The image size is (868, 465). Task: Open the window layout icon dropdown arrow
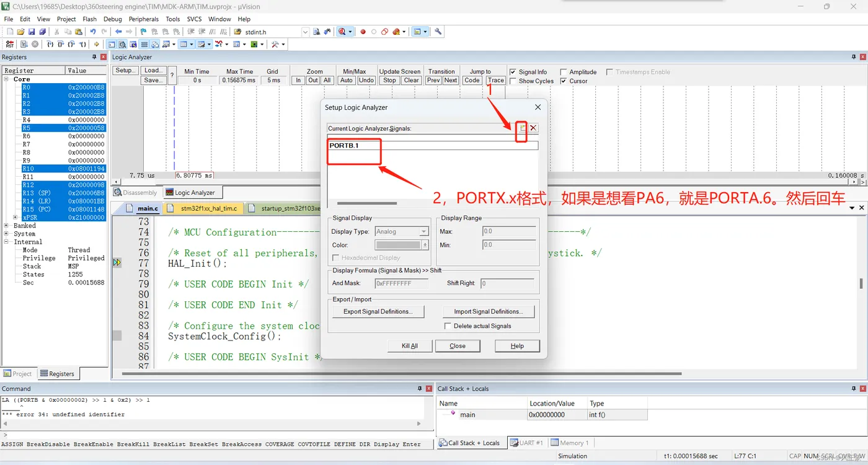coord(425,32)
